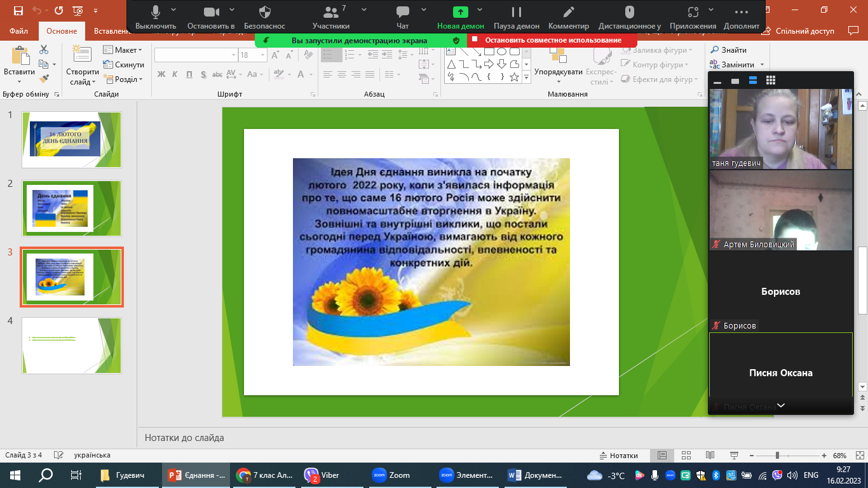
Task: Click the Нотатки button in status bar
Action: pos(619,456)
